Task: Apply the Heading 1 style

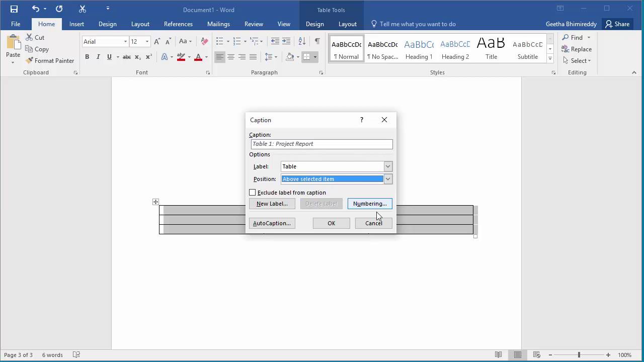Action: click(x=419, y=49)
